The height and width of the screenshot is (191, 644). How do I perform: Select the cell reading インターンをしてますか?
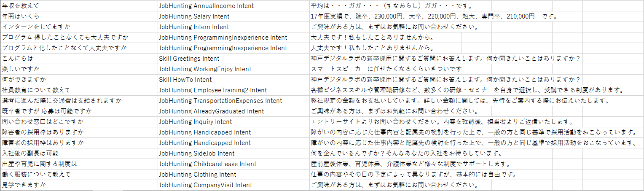tap(79, 27)
